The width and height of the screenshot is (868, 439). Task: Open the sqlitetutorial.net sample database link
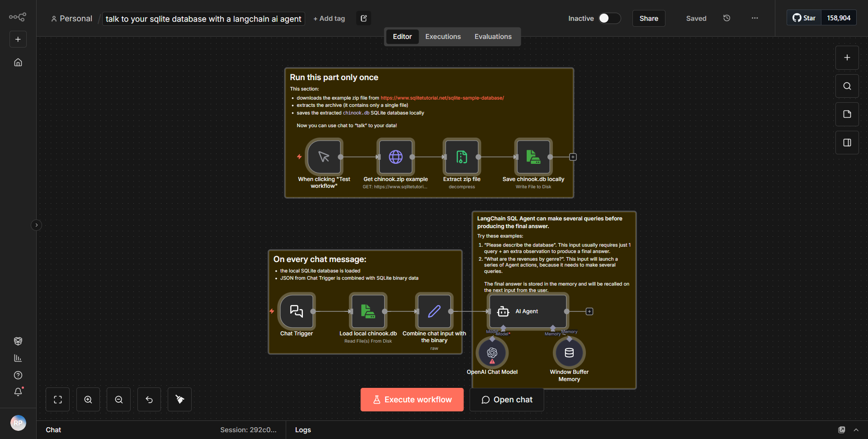442,97
